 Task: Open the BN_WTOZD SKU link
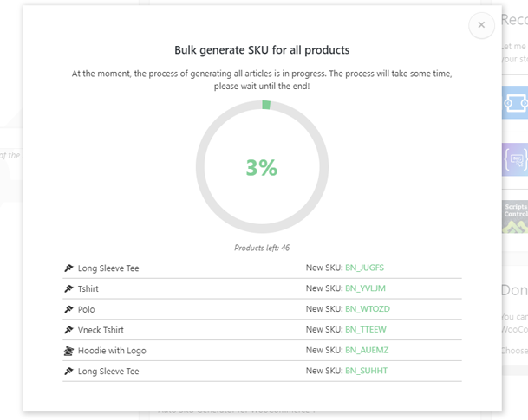(x=368, y=309)
